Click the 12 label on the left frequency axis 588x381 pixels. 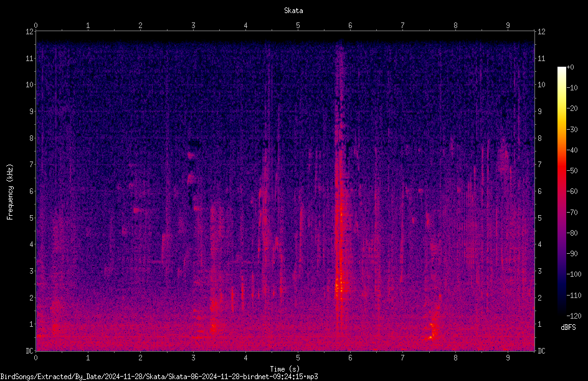pos(30,32)
